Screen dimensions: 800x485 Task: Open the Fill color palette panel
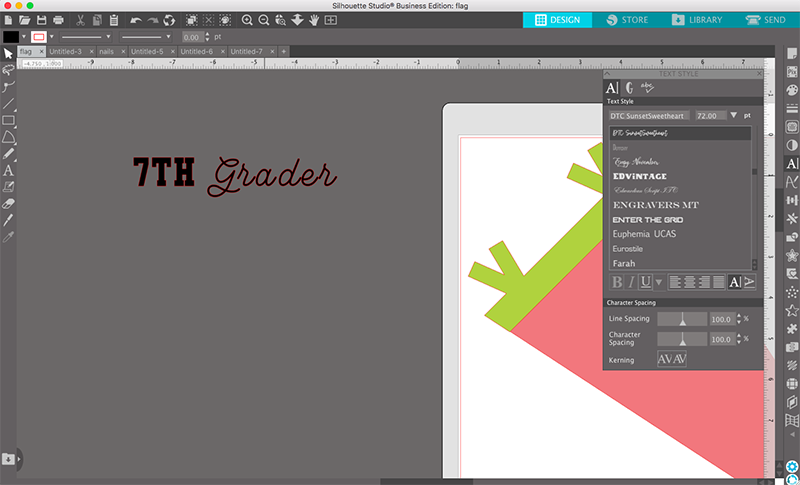[792, 89]
